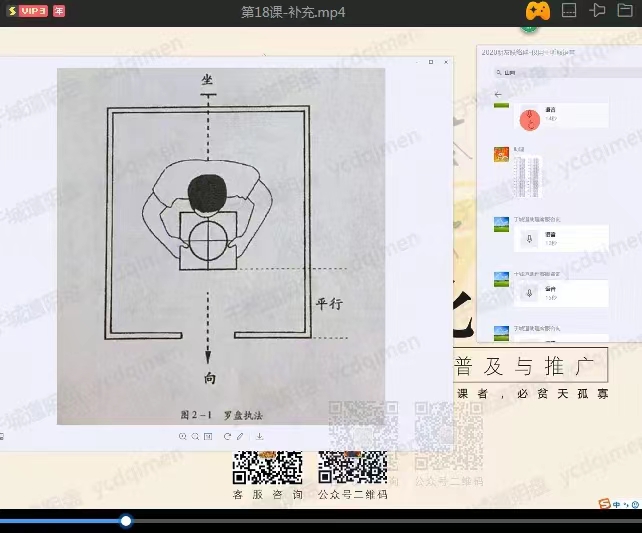
Task: Click the orange game controller icon
Action: [x=537, y=11]
